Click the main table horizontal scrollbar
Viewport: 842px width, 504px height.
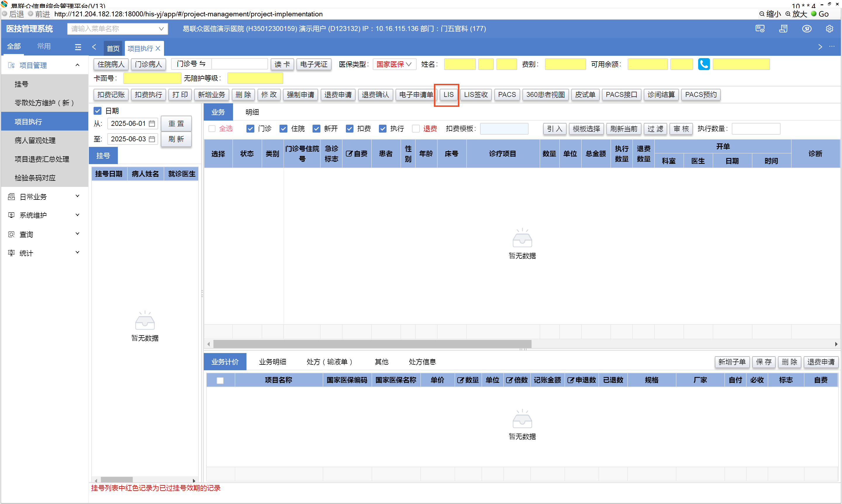[x=372, y=344]
